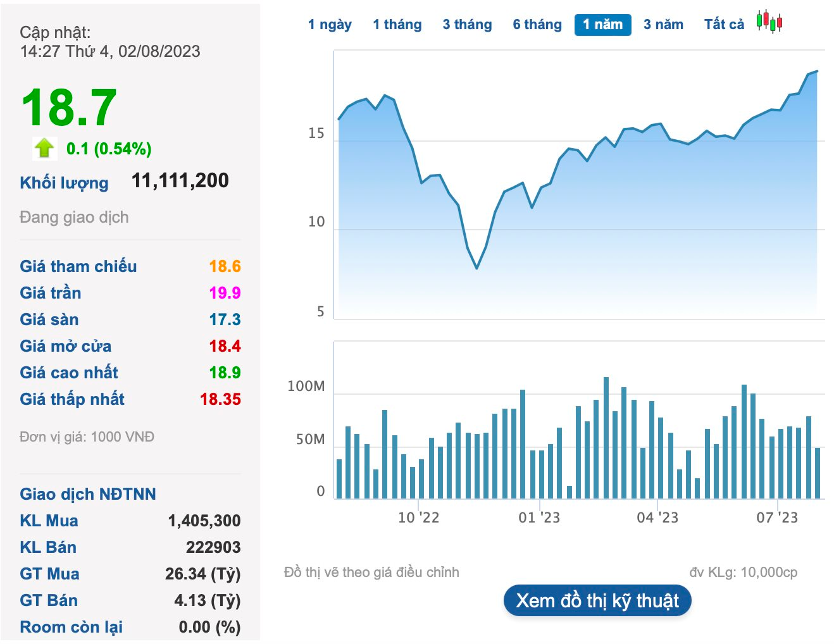Image resolution: width=834 pixels, height=644 pixels.
Task: Display the Tất cả full history
Action: 724,25
